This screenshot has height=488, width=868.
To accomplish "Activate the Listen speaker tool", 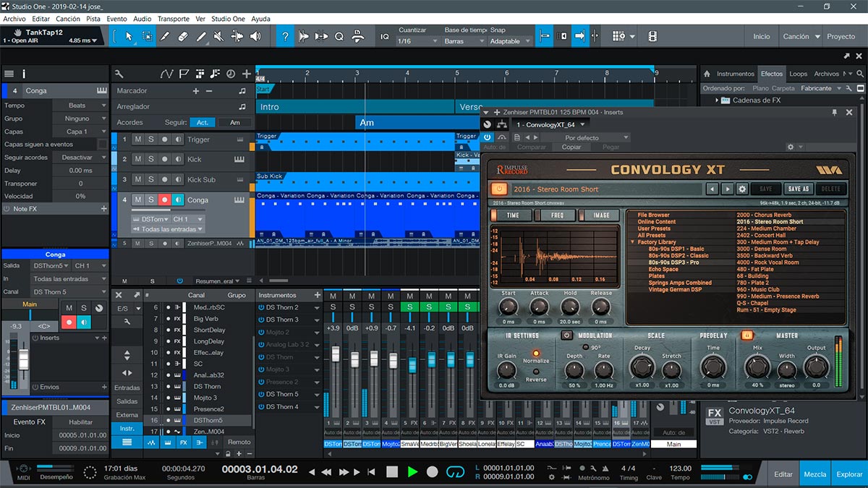I will pos(257,36).
